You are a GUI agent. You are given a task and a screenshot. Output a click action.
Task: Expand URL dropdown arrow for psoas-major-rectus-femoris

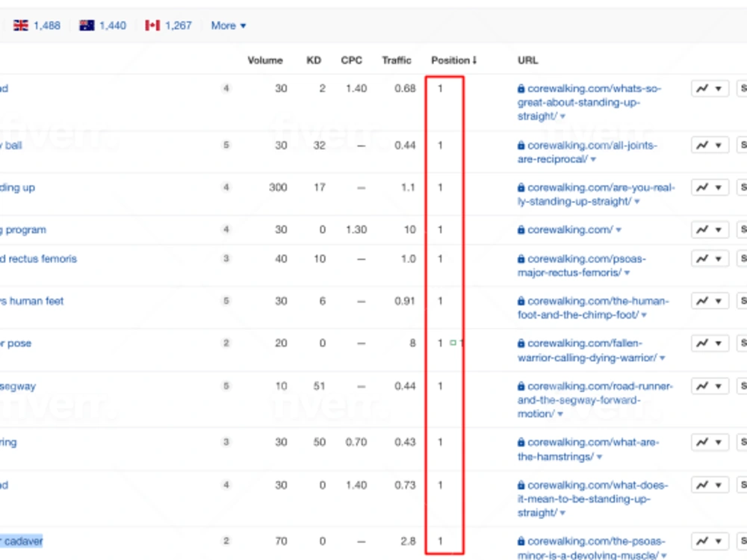click(x=627, y=273)
